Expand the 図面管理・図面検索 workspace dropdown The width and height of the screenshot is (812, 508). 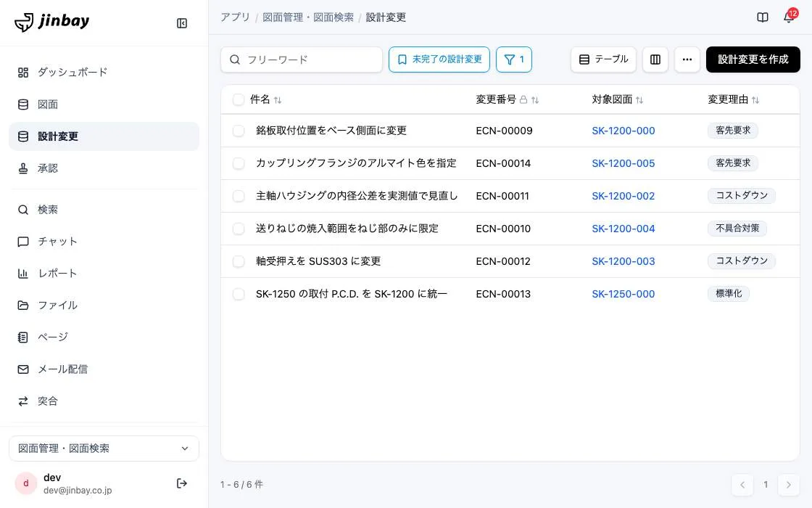104,448
